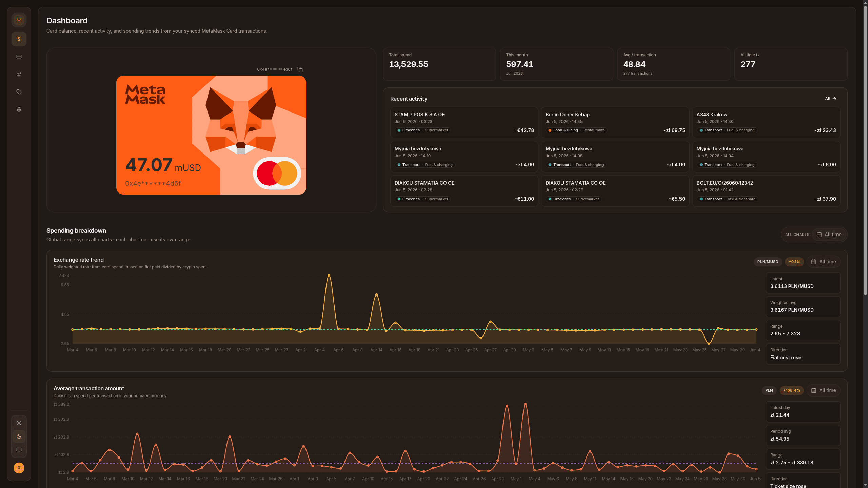The height and width of the screenshot is (488, 868).
Task: Open the STAM PIPOS K SIA OE transaction
Action: (x=464, y=122)
